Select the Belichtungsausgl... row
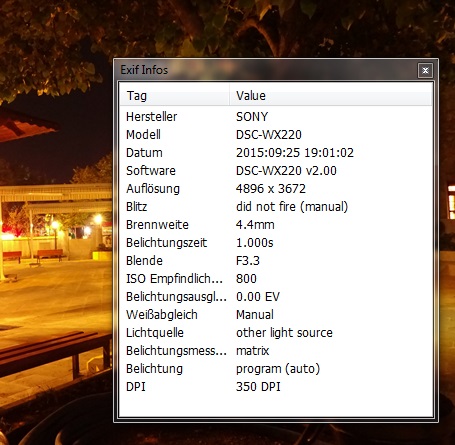The height and width of the screenshot is (445, 455). click(276, 297)
